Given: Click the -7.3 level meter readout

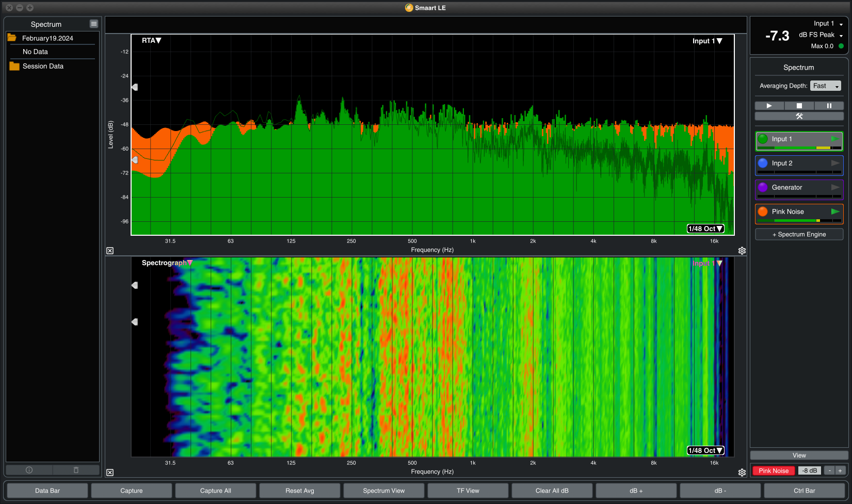Looking at the screenshot, I should (777, 36).
